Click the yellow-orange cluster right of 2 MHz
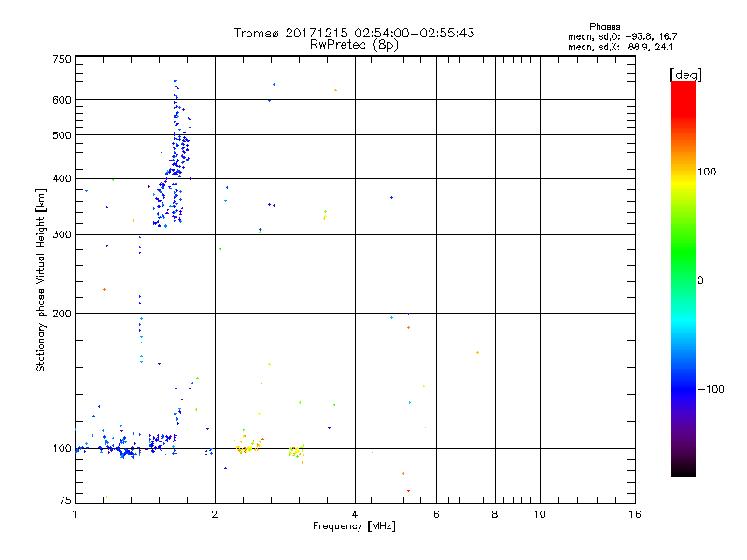 (245, 446)
